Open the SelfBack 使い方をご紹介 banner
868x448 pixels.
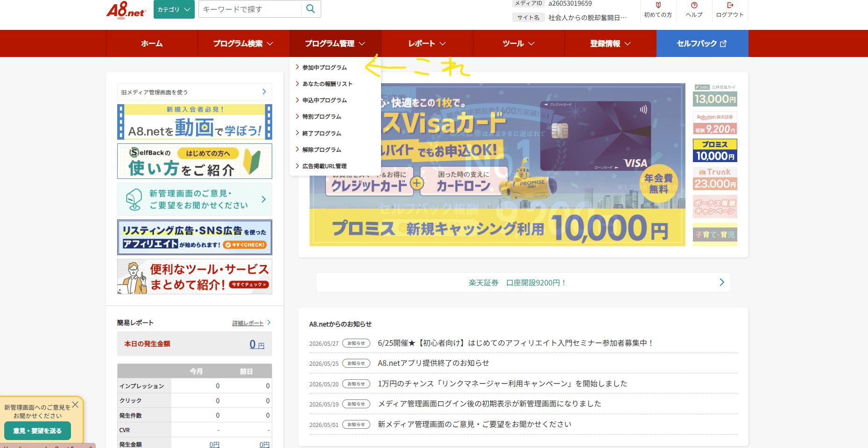point(194,161)
